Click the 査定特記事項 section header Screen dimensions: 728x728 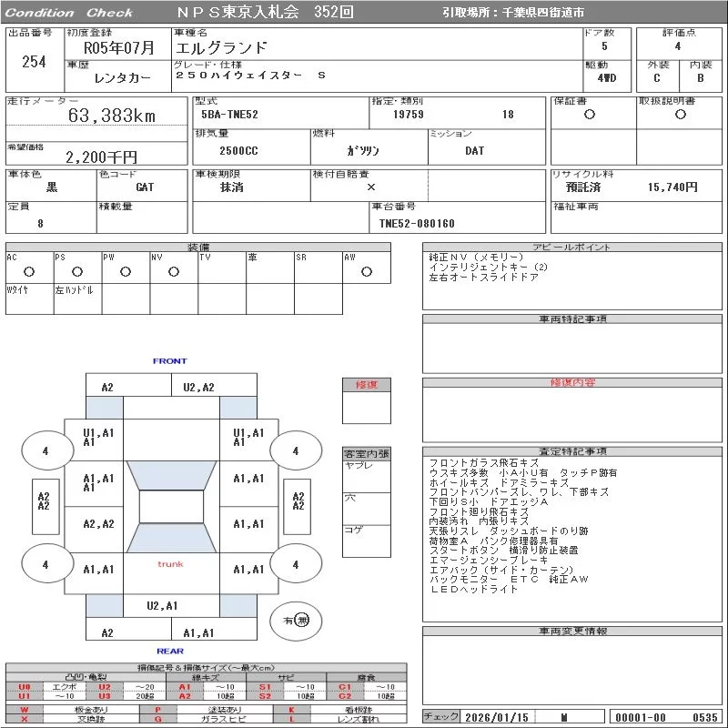pyautogui.click(x=572, y=451)
